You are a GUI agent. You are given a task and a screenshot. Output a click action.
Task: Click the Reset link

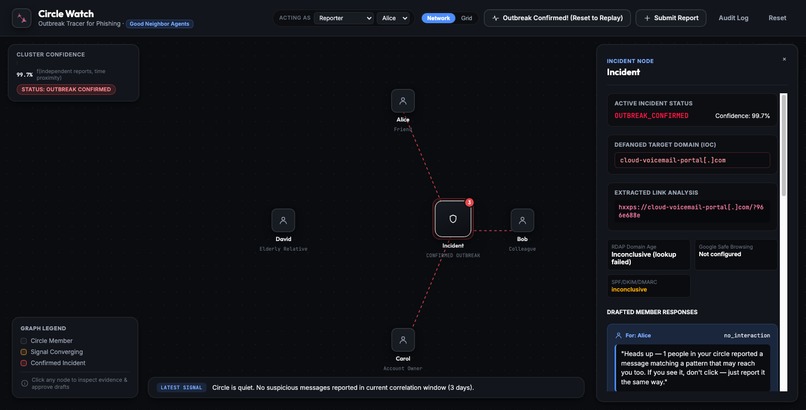coord(777,18)
